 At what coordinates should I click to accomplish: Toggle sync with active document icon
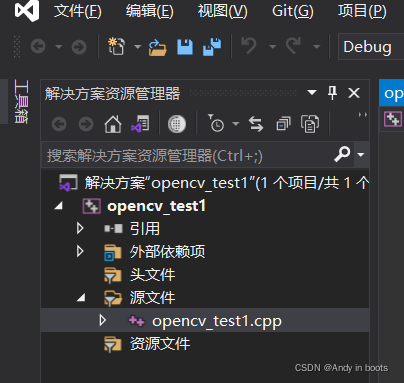pyautogui.click(x=256, y=124)
